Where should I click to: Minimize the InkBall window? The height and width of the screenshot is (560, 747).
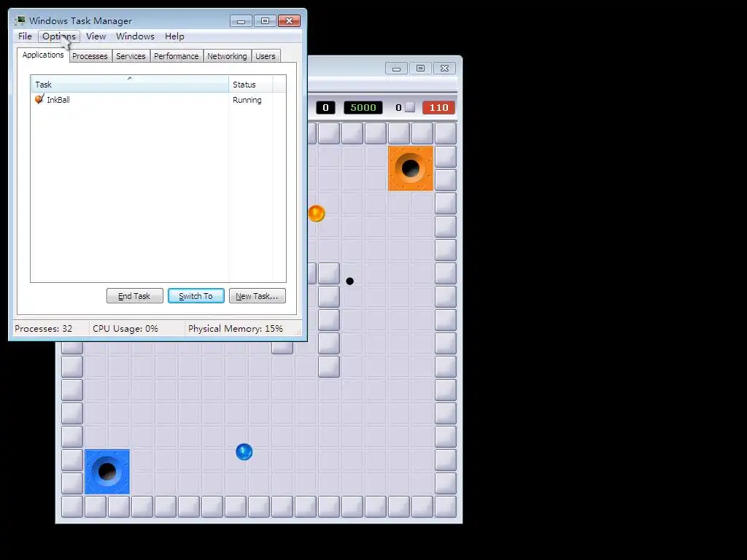[x=396, y=69]
